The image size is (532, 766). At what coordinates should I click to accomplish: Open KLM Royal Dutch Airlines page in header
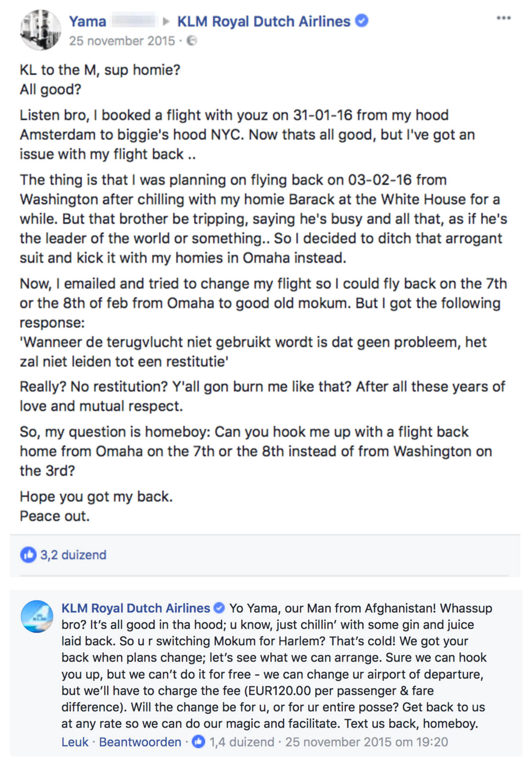264,21
